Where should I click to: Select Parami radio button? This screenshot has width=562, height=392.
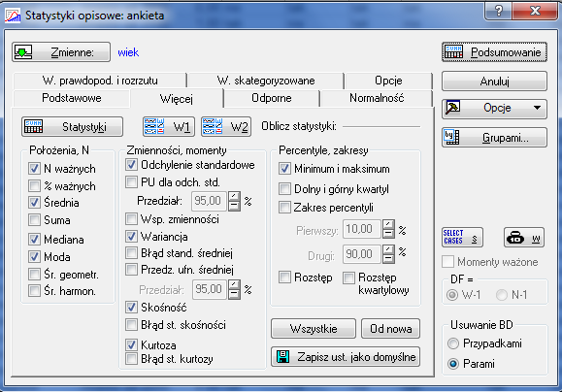tap(453, 364)
